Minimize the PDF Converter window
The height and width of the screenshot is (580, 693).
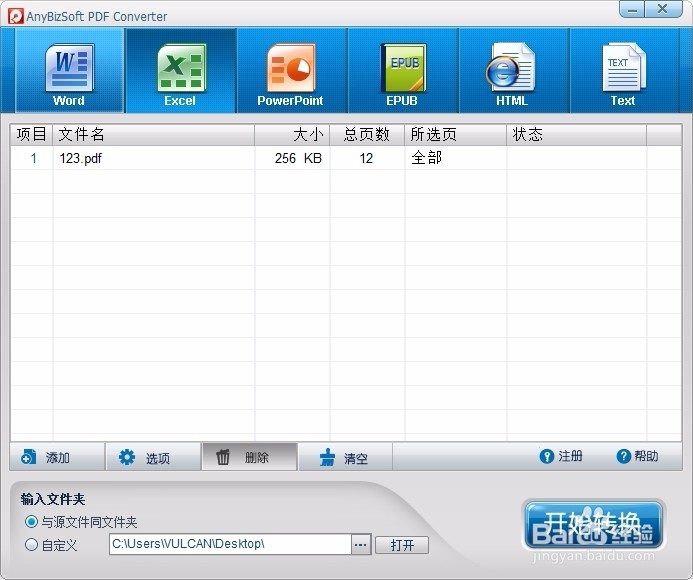[x=632, y=9]
